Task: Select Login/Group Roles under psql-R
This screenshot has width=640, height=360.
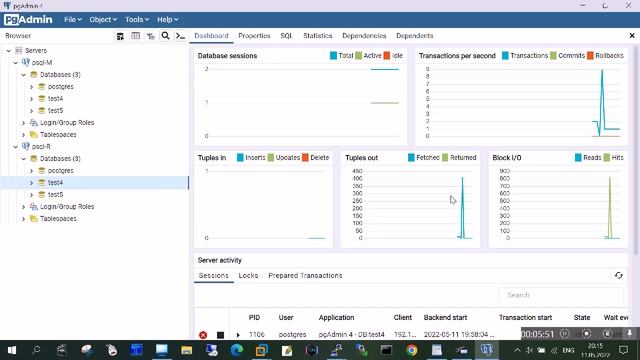Action: (x=67, y=207)
